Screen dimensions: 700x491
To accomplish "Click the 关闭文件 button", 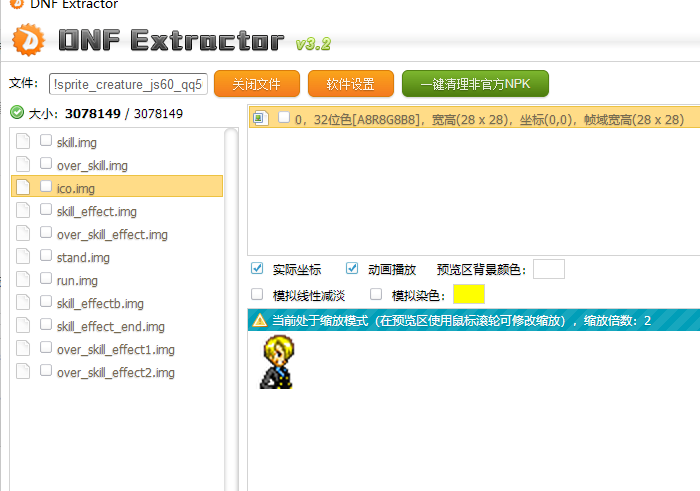I will click(x=257, y=83).
